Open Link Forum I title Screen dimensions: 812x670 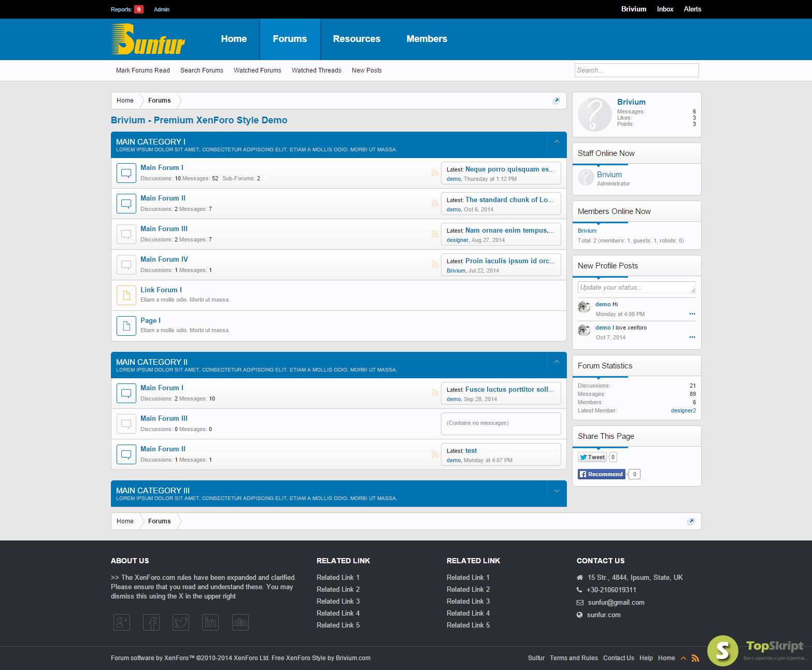(161, 290)
